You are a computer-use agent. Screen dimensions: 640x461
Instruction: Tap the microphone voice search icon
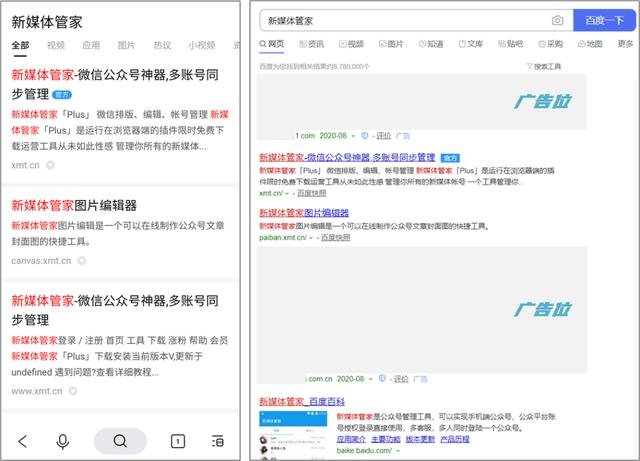click(63, 441)
